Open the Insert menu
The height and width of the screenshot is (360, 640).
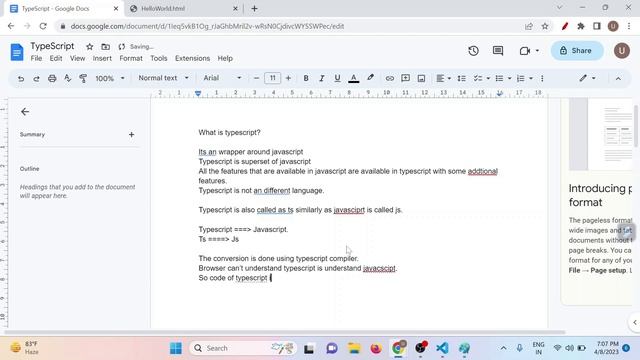[102, 58]
